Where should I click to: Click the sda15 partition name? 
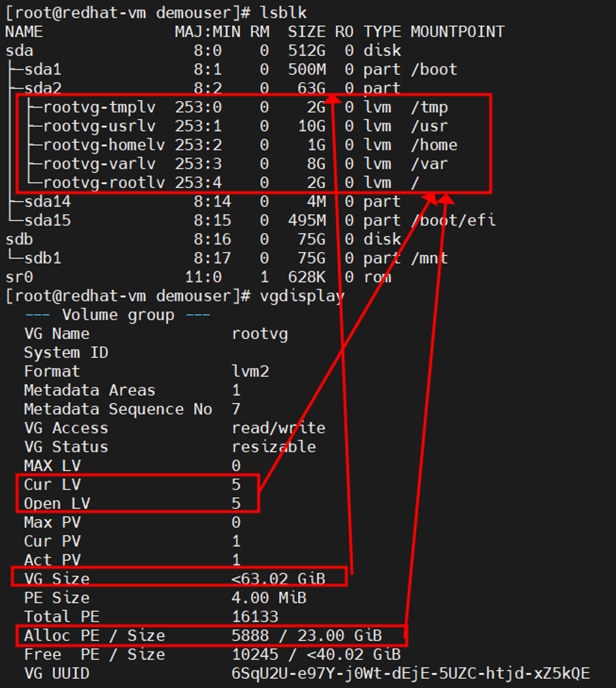[47, 221]
